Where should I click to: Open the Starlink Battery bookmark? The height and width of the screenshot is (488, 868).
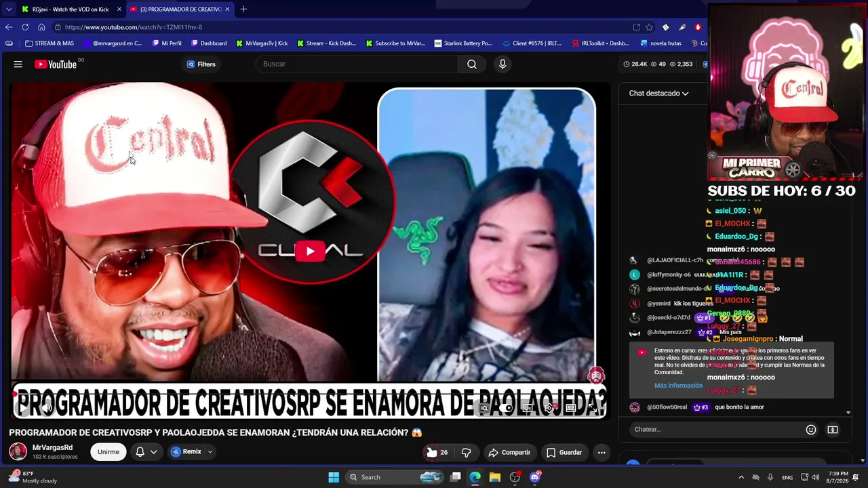click(x=463, y=43)
